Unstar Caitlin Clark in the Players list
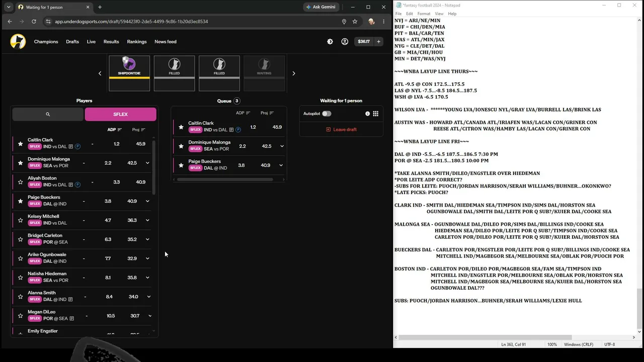This screenshot has width=644, height=362. click(20, 144)
